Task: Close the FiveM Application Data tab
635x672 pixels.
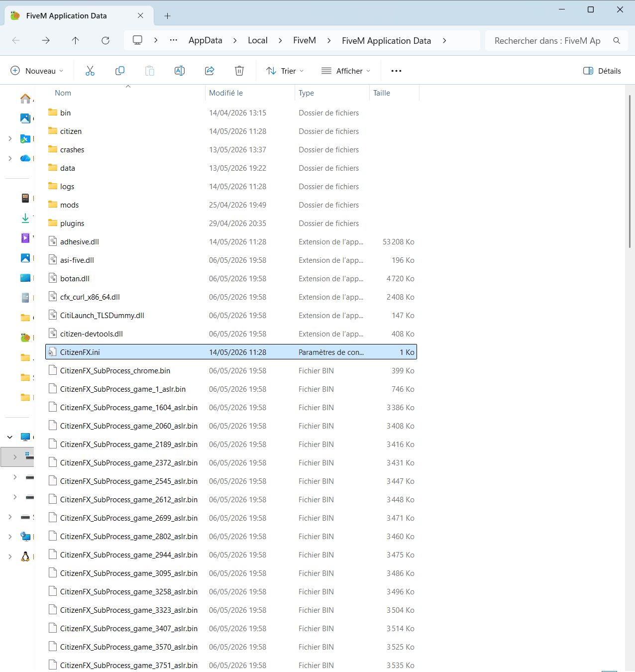Action: pos(141,15)
